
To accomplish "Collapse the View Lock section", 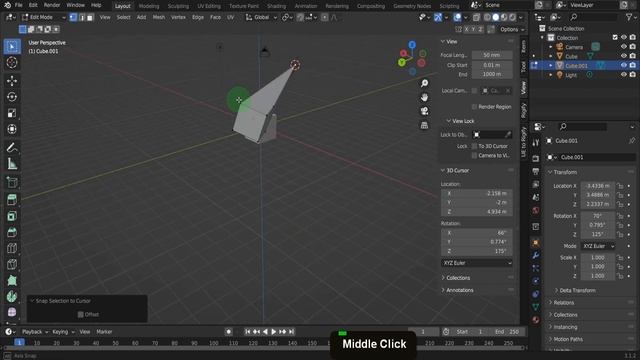I will 463,121.
